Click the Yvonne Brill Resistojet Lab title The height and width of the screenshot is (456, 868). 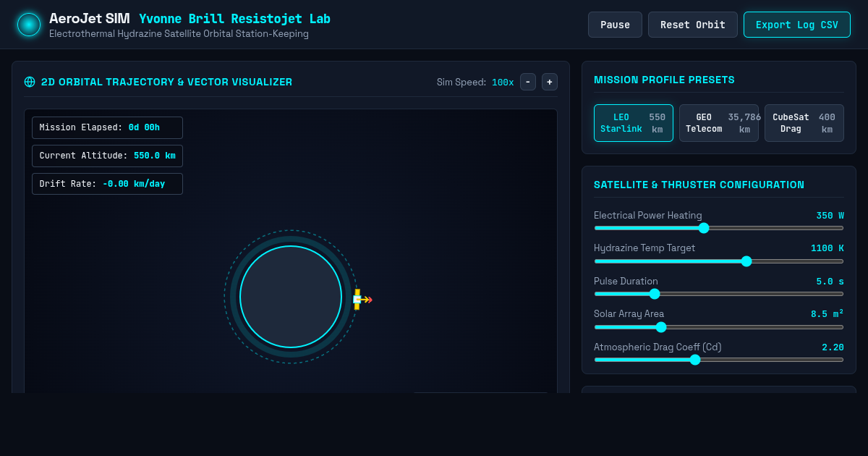(234, 19)
